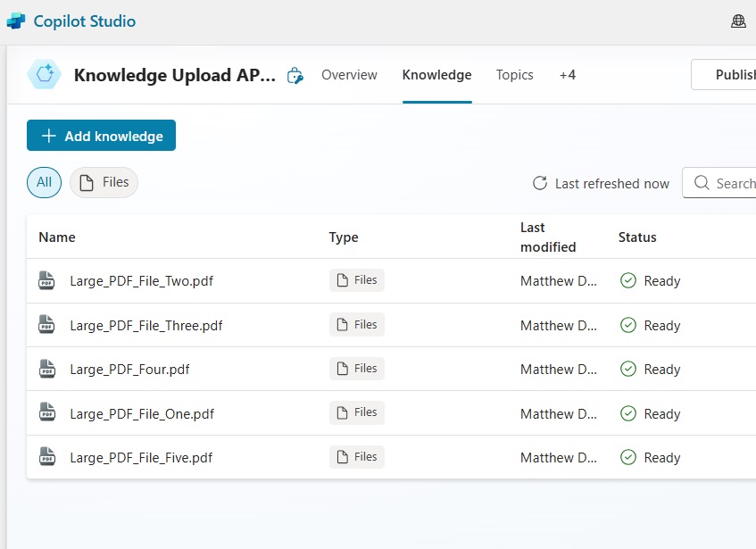Viewport: 756px width, 549px height.
Task: Toggle the Files filter chip
Action: pos(104,182)
